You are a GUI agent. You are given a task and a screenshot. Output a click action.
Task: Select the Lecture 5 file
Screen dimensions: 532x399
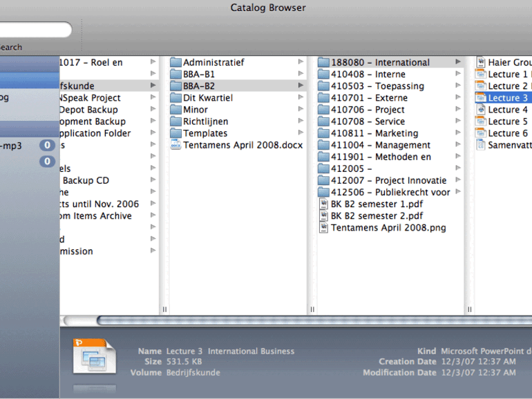(504, 121)
